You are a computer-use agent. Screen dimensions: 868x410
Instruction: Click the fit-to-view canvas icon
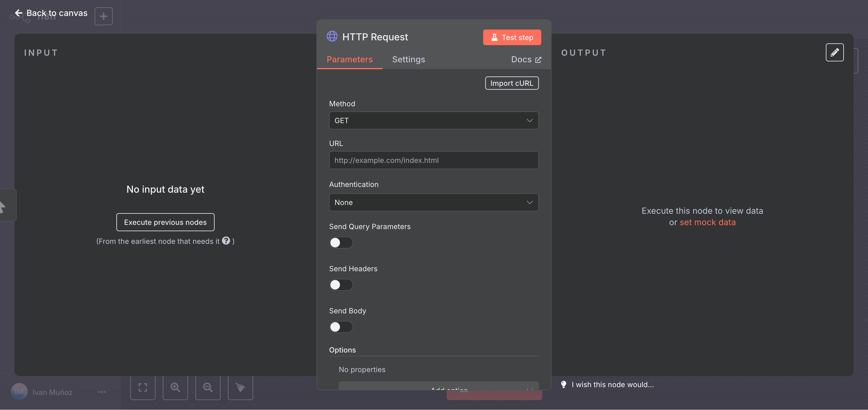point(143,387)
